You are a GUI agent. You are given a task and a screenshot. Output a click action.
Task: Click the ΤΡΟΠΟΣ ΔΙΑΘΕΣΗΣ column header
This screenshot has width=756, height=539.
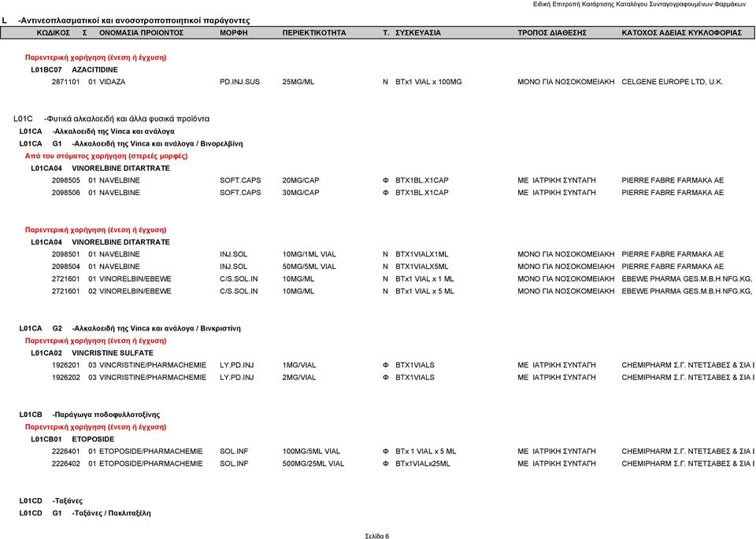click(552, 33)
